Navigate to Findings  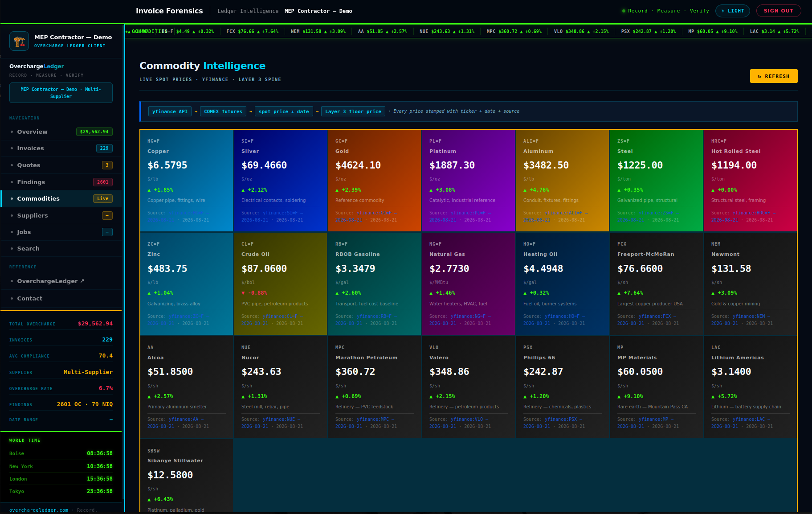[x=61, y=182]
